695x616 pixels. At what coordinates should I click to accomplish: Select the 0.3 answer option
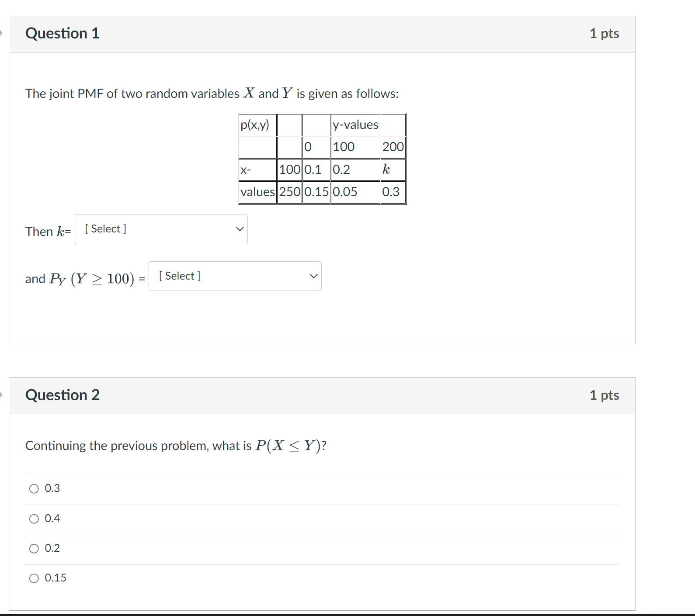point(34,488)
